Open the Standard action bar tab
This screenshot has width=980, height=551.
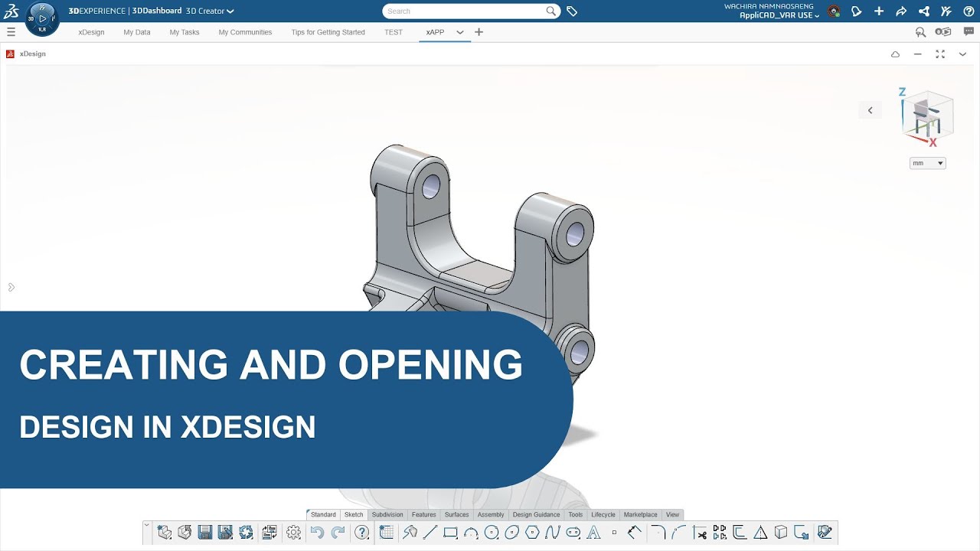[323, 514]
